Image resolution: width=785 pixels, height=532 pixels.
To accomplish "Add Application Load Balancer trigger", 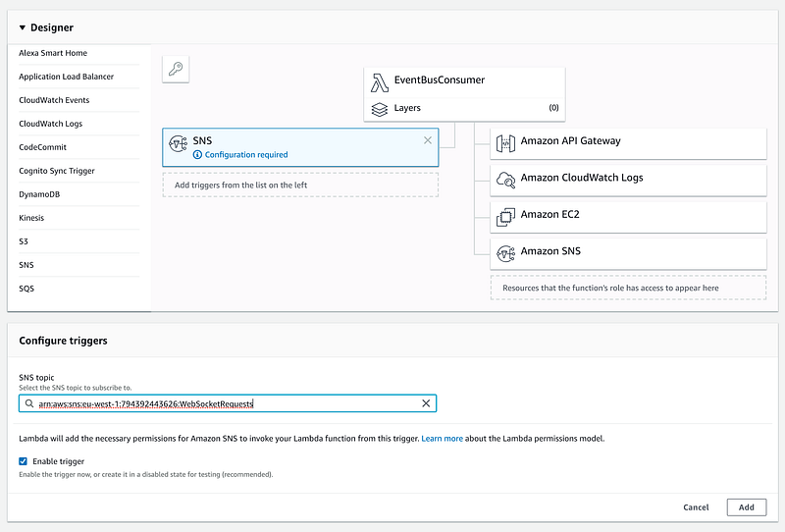I will 66,77.
